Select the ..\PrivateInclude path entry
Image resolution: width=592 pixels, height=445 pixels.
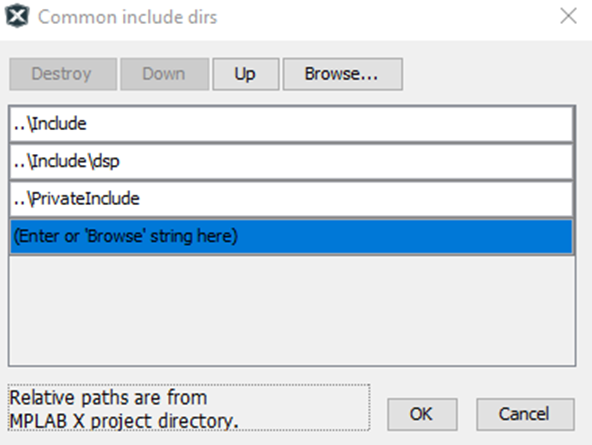291,199
